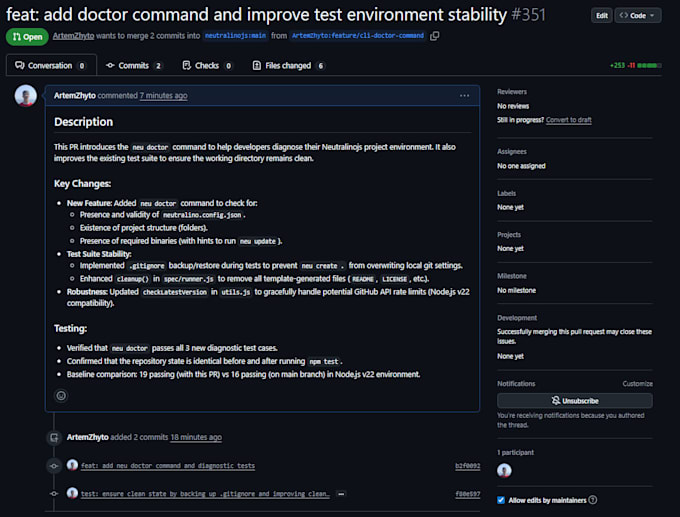Open ArtemZhyto:feature/cli-doctor-command branch link
This screenshot has width=680, height=517.
[x=358, y=36]
